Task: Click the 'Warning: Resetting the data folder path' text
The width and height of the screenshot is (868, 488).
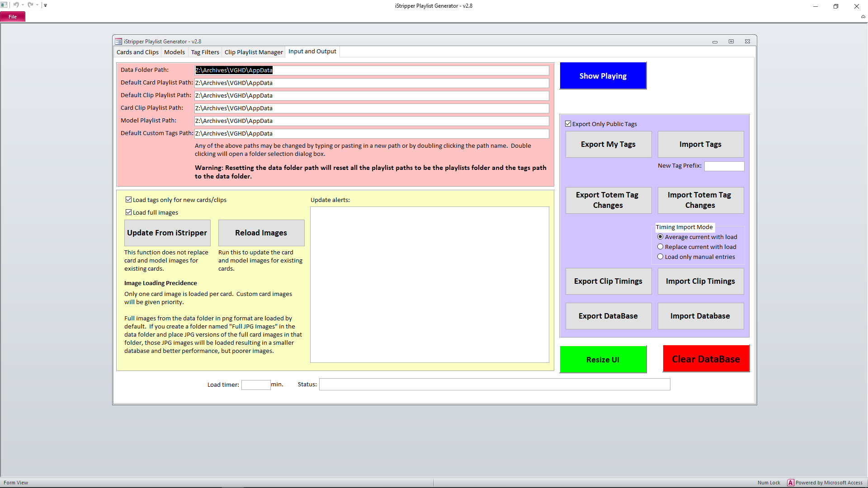Action: [x=371, y=172]
